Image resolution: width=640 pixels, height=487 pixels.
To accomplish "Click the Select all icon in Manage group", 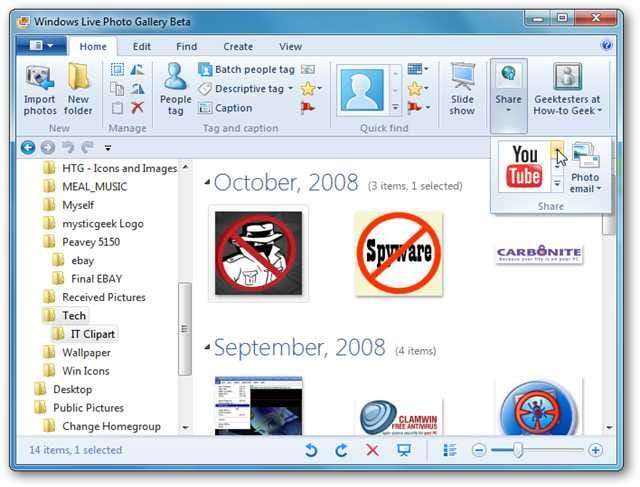I will pos(118,69).
